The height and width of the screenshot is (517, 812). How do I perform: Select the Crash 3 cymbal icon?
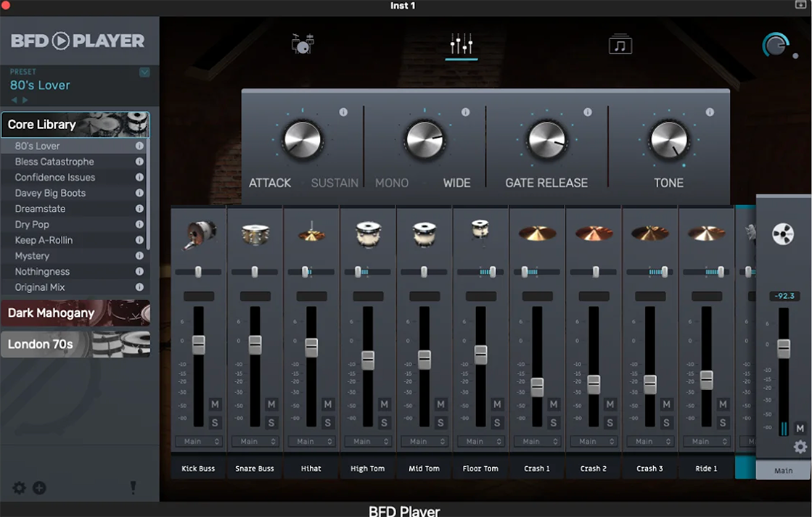[x=650, y=233]
